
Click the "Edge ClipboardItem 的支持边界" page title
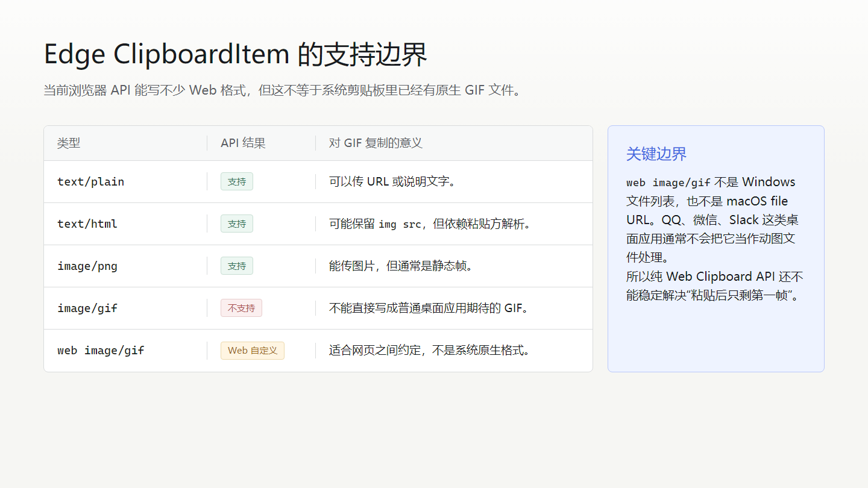236,54
